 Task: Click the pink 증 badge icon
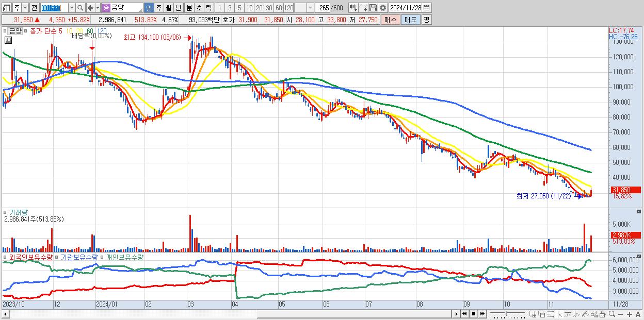(106, 8)
